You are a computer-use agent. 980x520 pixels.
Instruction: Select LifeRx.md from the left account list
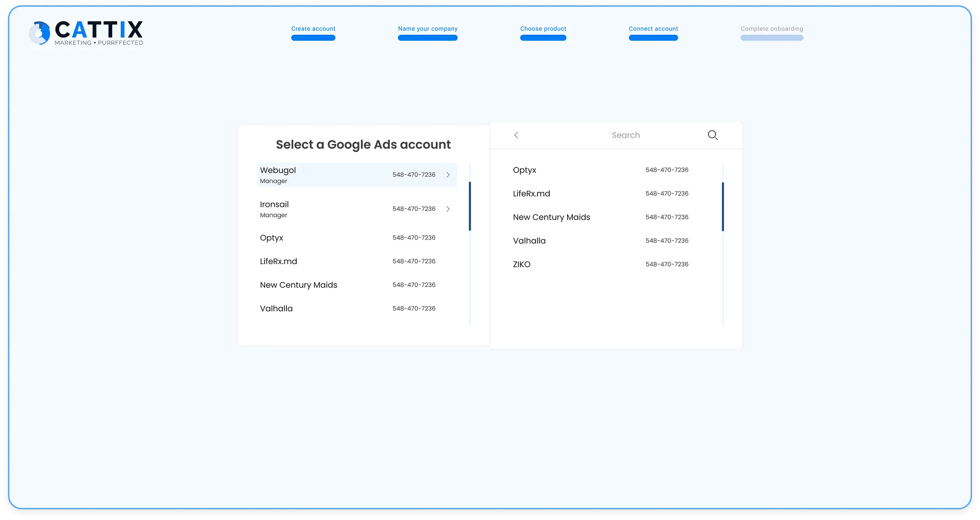coord(278,261)
